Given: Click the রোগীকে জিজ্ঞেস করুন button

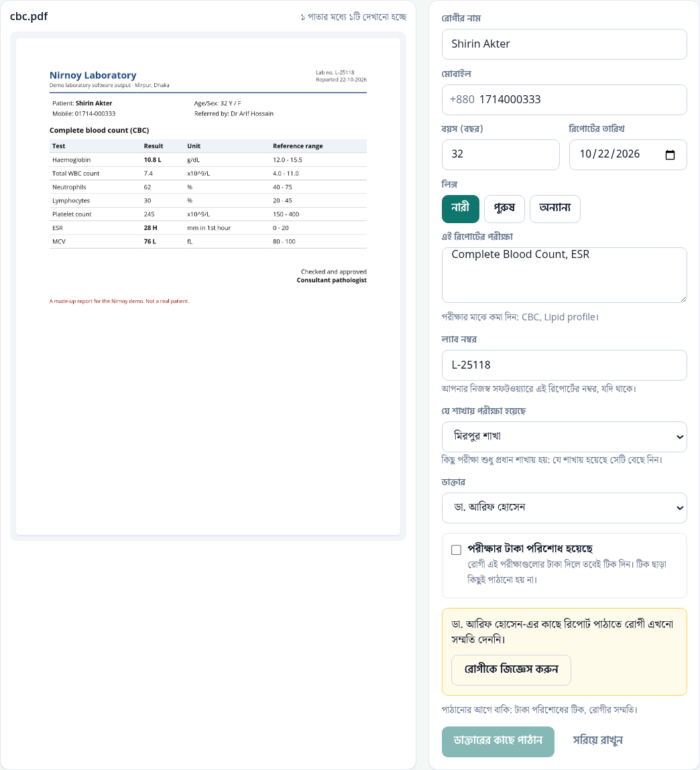Looking at the screenshot, I should tap(511, 670).
